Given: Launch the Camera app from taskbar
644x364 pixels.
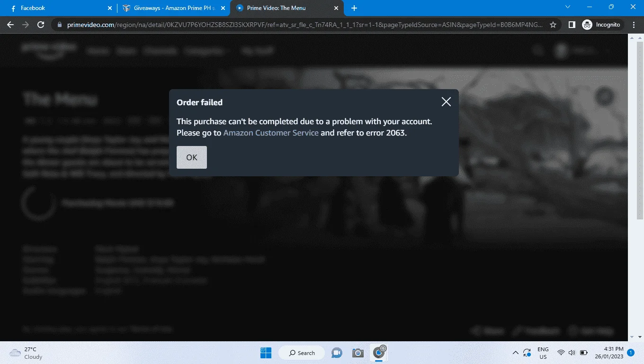Looking at the screenshot, I should pos(358,353).
